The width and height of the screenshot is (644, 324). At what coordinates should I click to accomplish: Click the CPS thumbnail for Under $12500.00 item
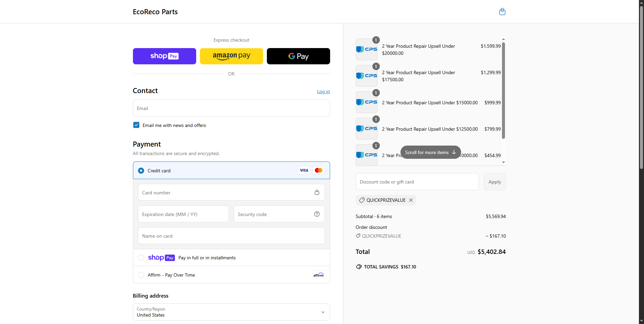click(367, 129)
